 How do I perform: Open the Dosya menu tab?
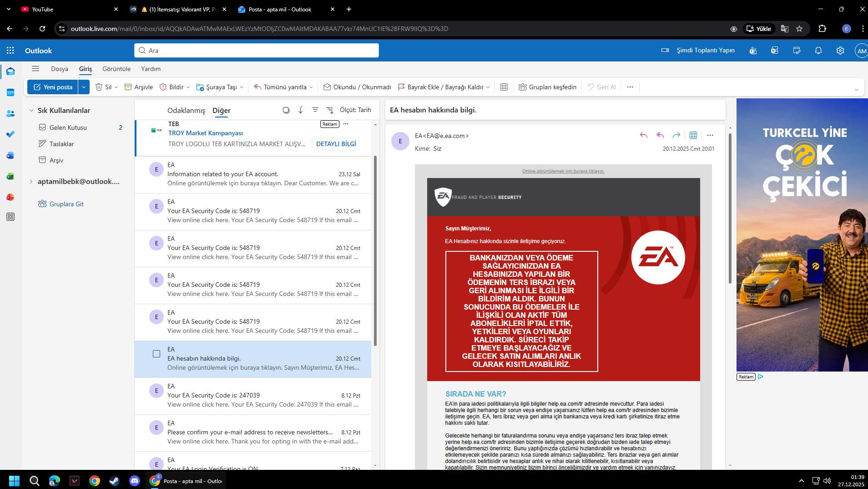tap(60, 69)
